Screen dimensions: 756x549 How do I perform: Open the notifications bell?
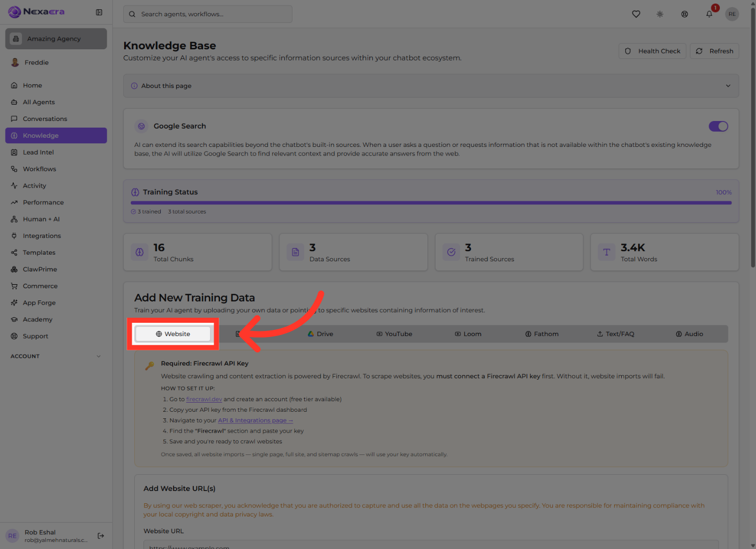[709, 14]
